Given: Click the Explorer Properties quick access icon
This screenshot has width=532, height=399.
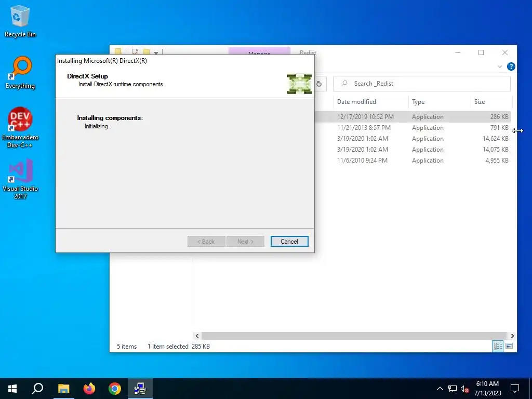Looking at the screenshot, I should pos(135,51).
